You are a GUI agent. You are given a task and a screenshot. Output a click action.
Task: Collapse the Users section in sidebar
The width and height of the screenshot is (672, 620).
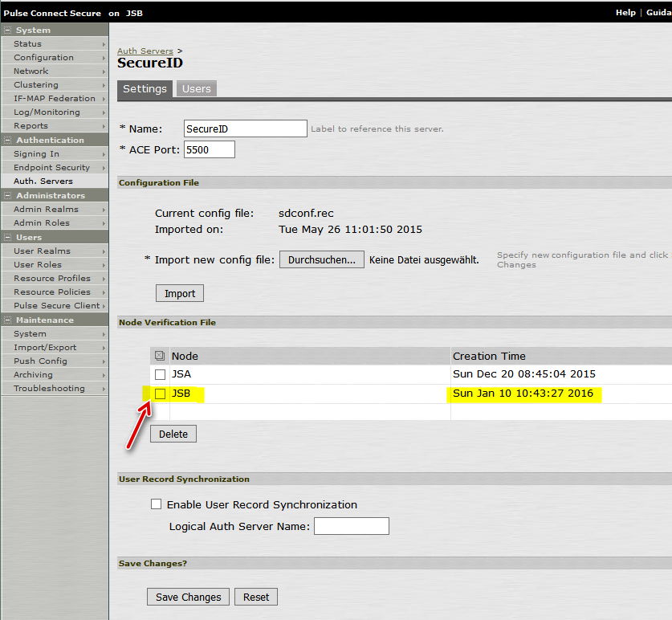tap(7, 237)
